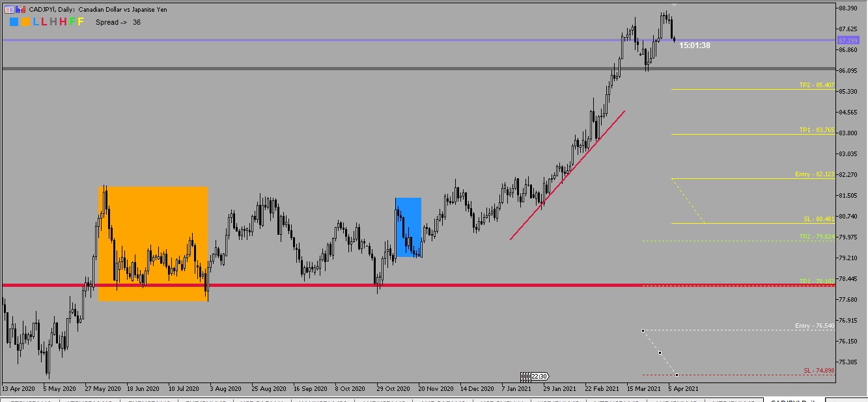Click the yellow letter F button
Screen dimensions: 868x402
(x=81, y=22)
